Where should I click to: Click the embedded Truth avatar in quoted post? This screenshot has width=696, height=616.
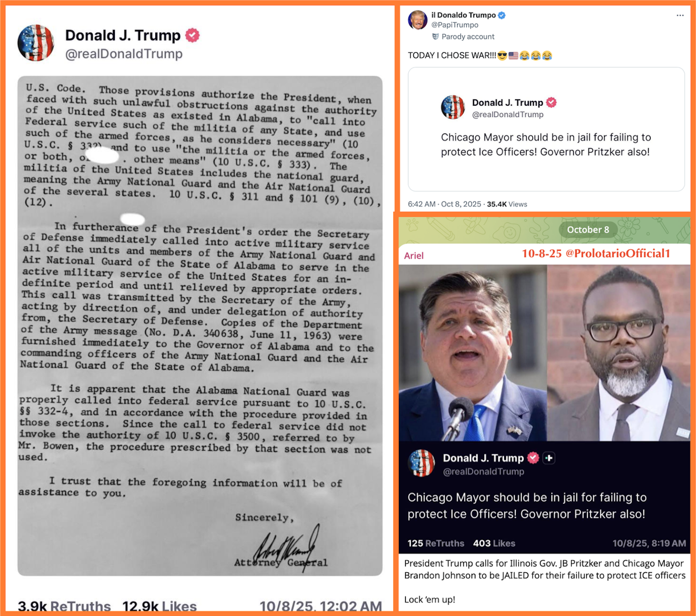click(453, 107)
